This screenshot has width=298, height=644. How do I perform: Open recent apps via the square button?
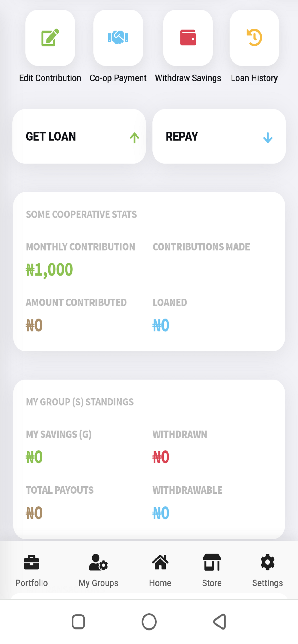78,621
